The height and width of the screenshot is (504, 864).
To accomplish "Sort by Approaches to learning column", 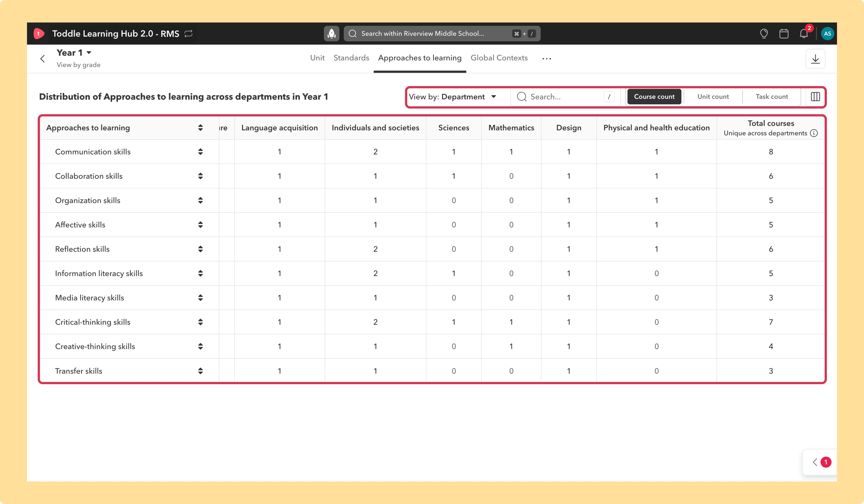I will tap(200, 128).
